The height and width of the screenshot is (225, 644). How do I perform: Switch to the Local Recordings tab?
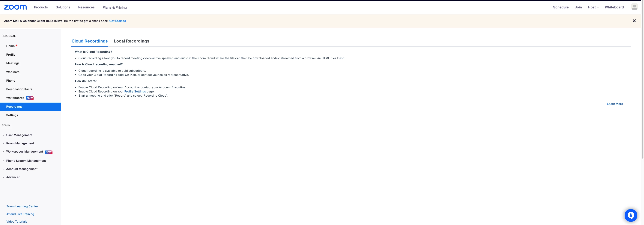132,41
